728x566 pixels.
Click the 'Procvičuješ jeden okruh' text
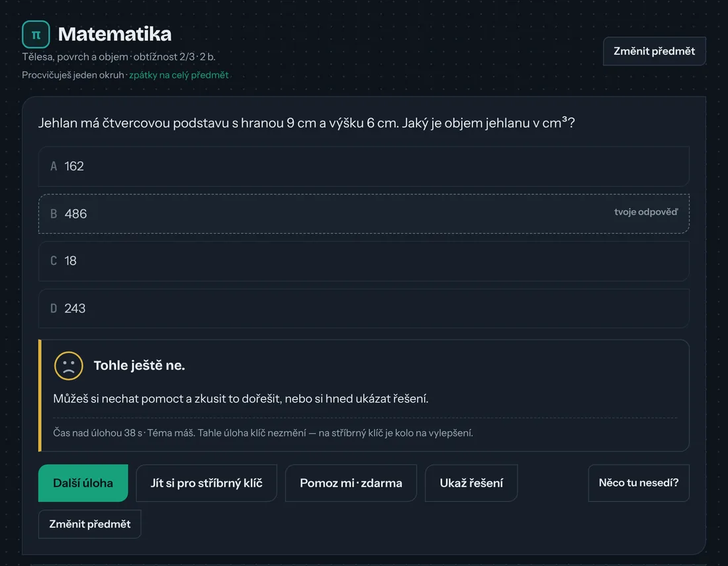pyautogui.click(x=73, y=75)
